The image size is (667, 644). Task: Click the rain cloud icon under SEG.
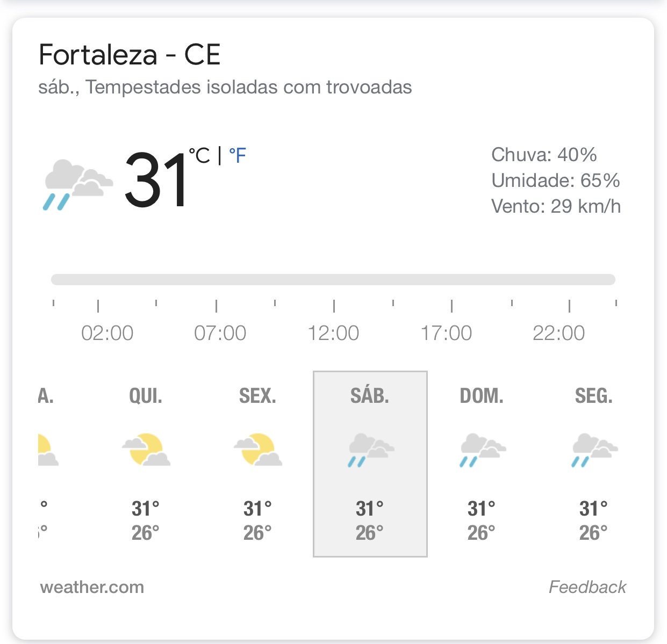594,450
